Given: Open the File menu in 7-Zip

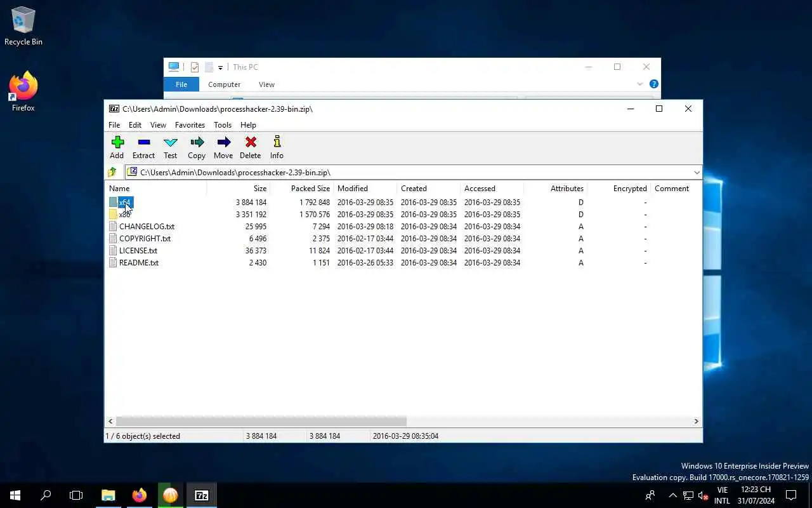Looking at the screenshot, I should pyautogui.click(x=114, y=125).
